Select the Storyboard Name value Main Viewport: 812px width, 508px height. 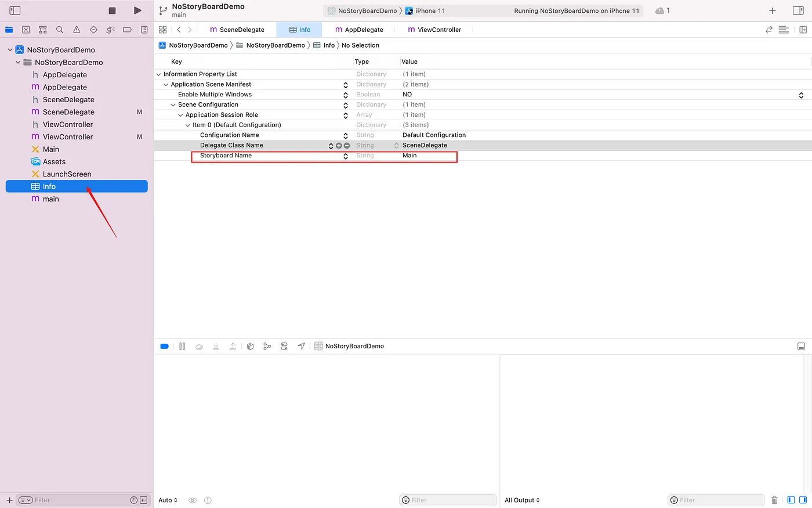(x=409, y=156)
